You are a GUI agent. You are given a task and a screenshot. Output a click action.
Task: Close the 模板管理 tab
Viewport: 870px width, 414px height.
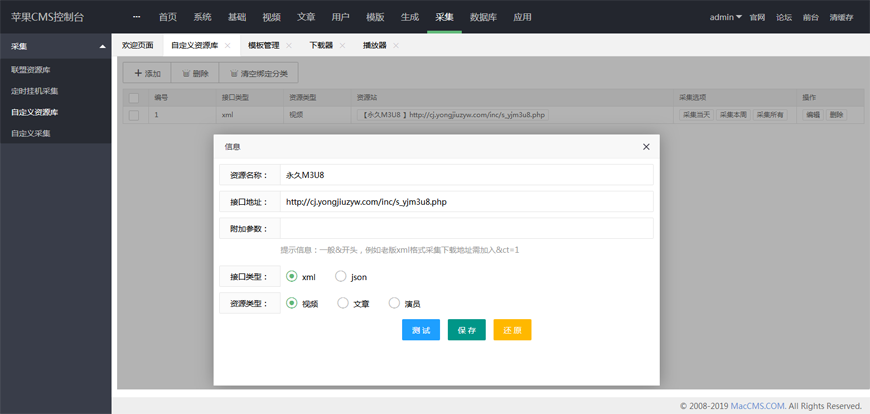coord(289,46)
